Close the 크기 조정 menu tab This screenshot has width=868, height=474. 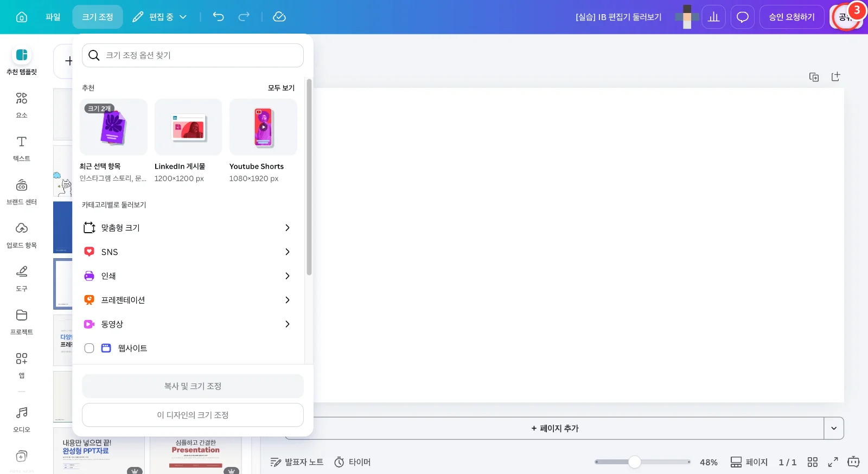[98, 17]
